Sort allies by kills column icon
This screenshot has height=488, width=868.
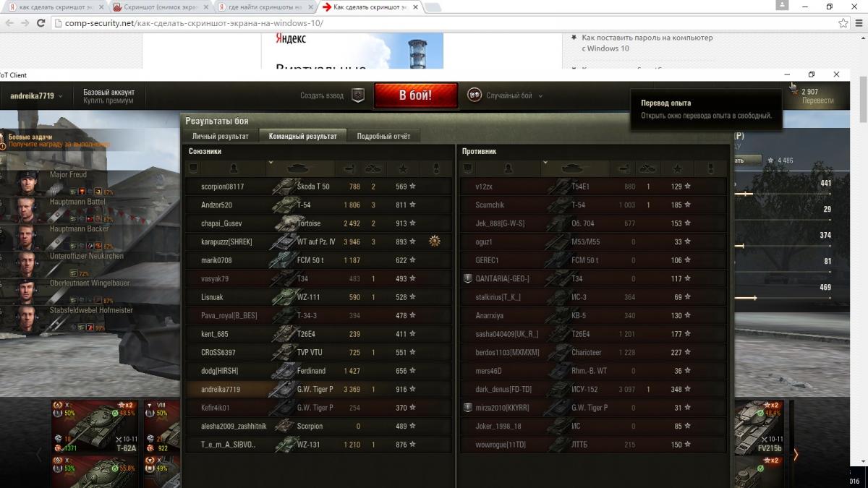tap(373, 168)
